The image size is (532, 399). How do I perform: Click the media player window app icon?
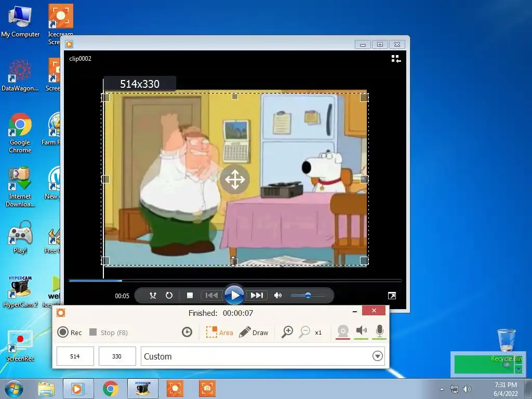pos(69,44)
